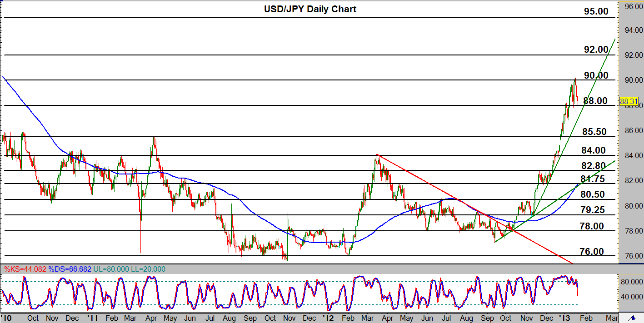Click the USD/JPY Daily Chart title
Viewport: 644px width, 323px height.
pos(310,9)
